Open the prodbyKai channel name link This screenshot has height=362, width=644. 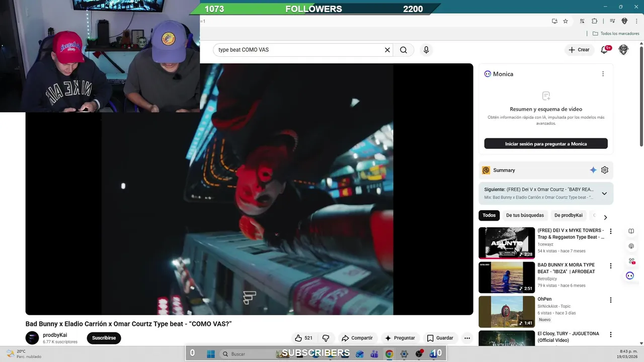click(x=55, y=335)
